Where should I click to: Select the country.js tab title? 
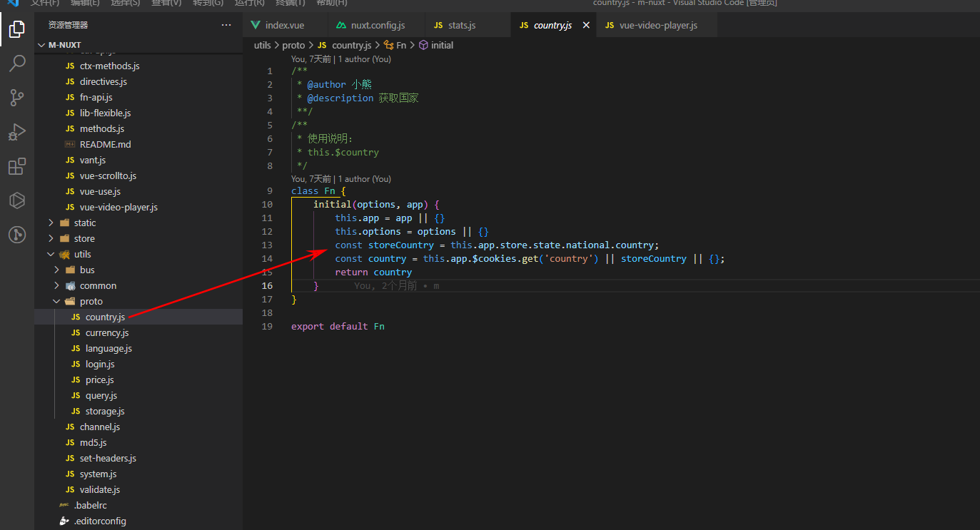[552, 25]
